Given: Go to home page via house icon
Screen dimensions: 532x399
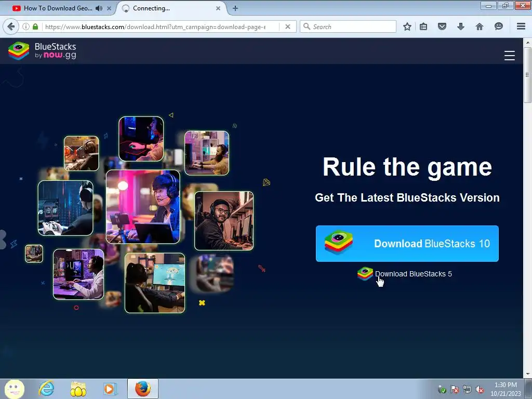Looking at the screenshot, I should (480, 26).
